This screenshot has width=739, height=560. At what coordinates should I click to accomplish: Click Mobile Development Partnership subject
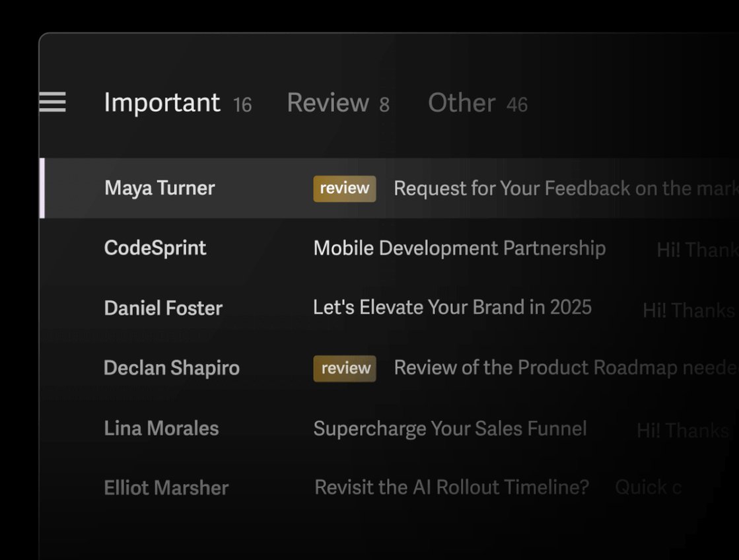coord(460,248)
